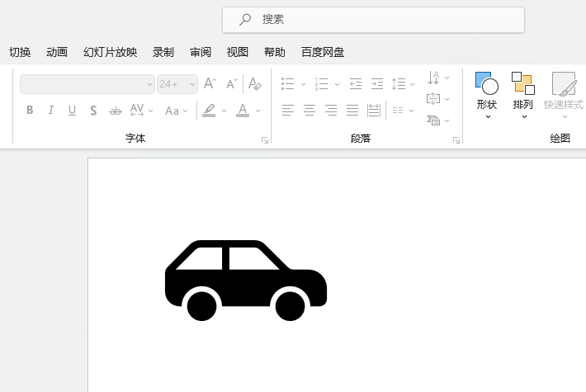Open the 快速样式 quick styles gallery
The height and width of the screenshot is (392, 586).
[564, 95]
